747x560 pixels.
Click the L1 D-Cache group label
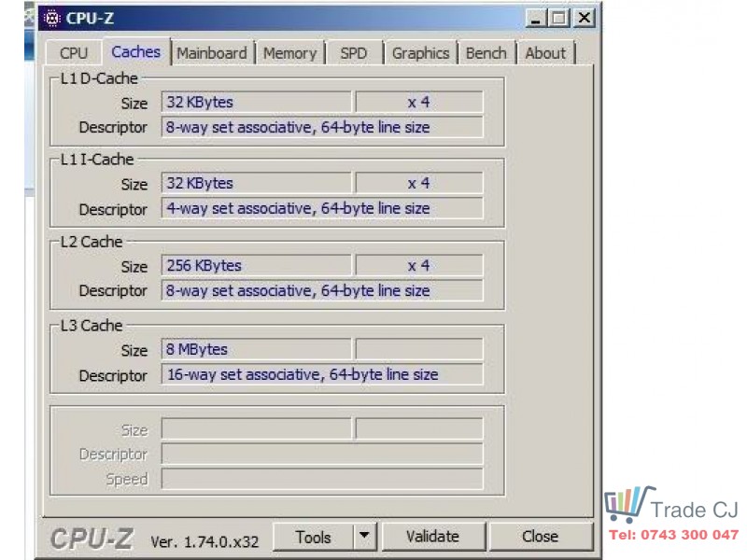pyautogui.click(x=99, y=78)
